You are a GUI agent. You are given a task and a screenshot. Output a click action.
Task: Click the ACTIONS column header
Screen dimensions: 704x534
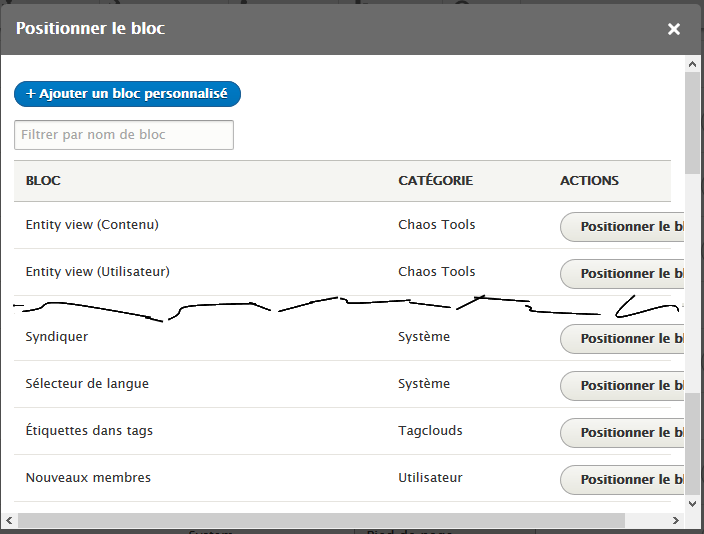[x=589, y=181]
